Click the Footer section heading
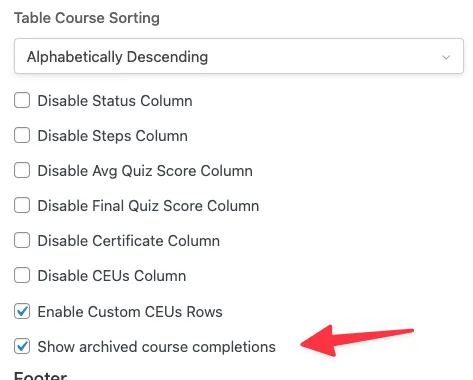 click(40, 376)
